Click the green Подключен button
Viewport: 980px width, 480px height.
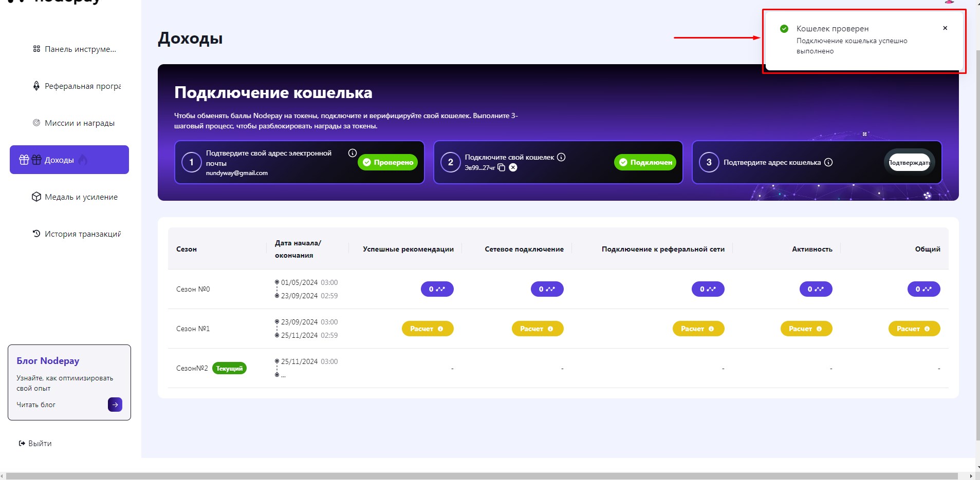(x=645, y=162)
